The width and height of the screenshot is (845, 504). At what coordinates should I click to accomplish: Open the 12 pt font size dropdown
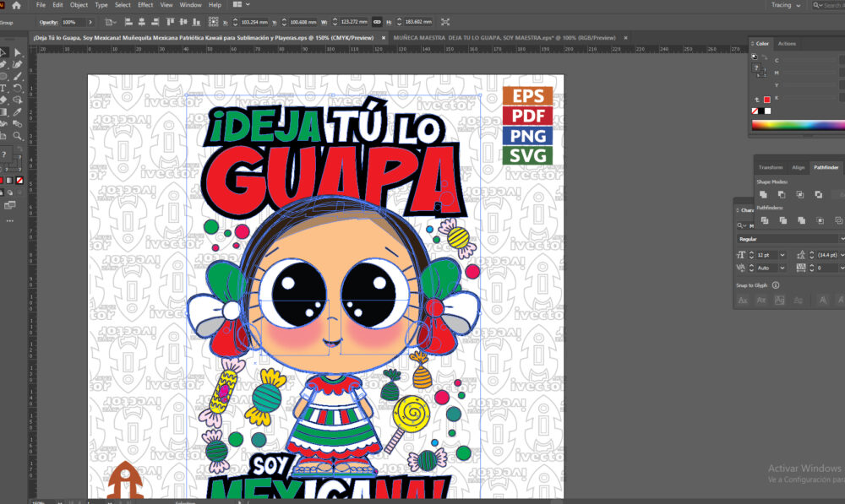coord(782,255)
